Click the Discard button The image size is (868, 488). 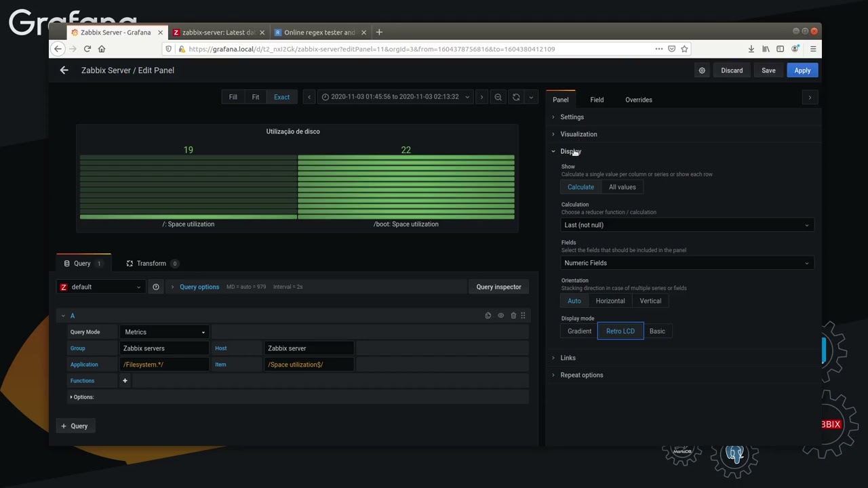pos(732,70)
